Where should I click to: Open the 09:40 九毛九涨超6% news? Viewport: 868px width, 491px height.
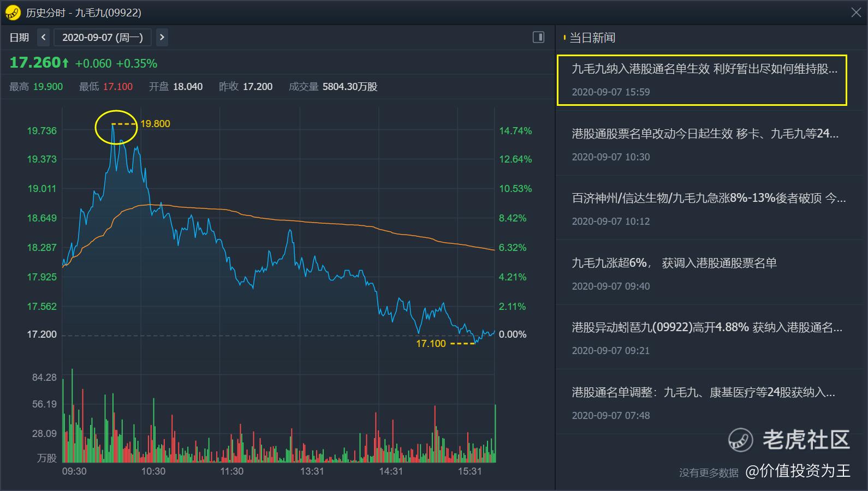(x=674, y=273)
